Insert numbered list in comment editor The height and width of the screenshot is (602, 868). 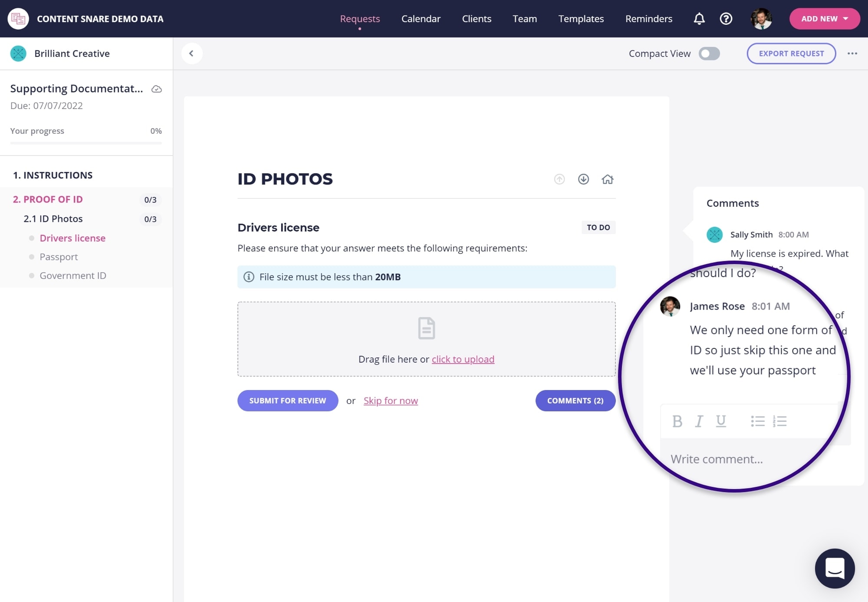(780, 421)
